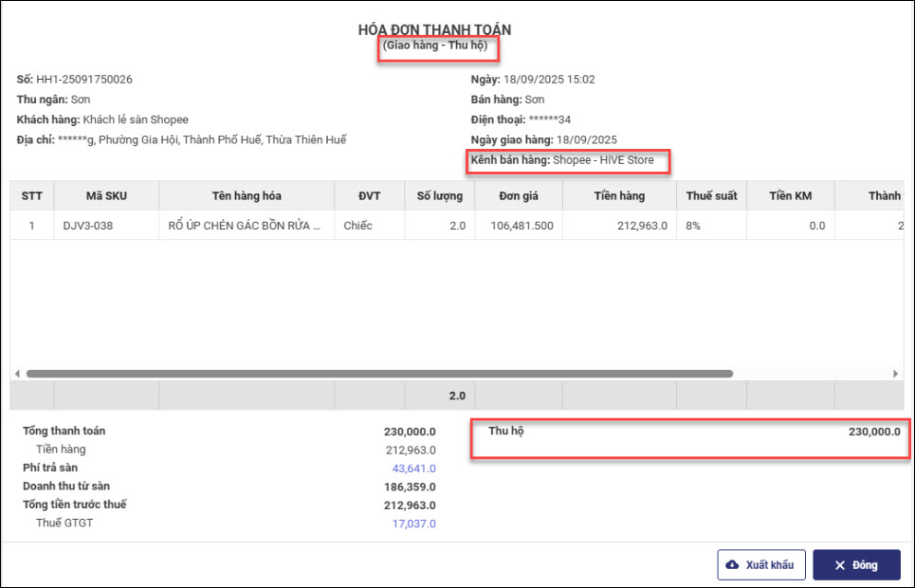Click the table's right scroll arrow

(896, 374)
